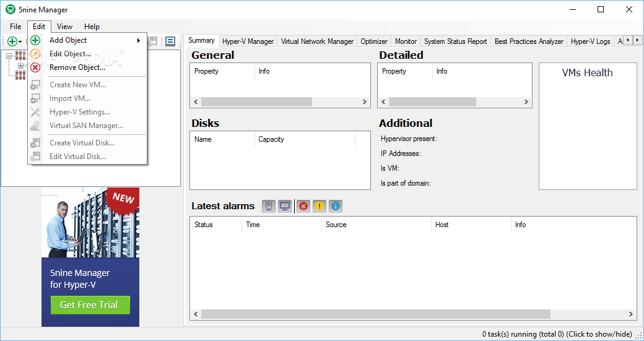Image resolution: width=644 pixels, height=341 pixels.
Task: Open the Hyper-V Logs tab
Action: coord(590,41)
